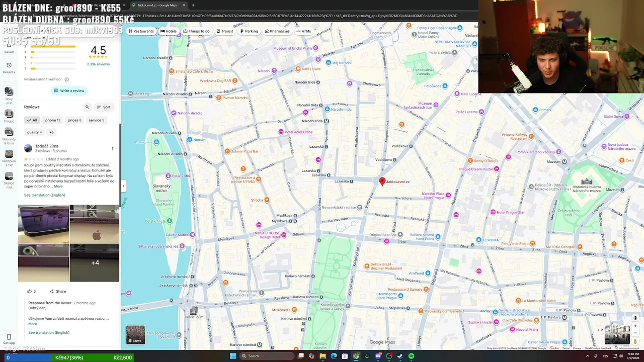Open the Apple logo review photo

point(95,224)
